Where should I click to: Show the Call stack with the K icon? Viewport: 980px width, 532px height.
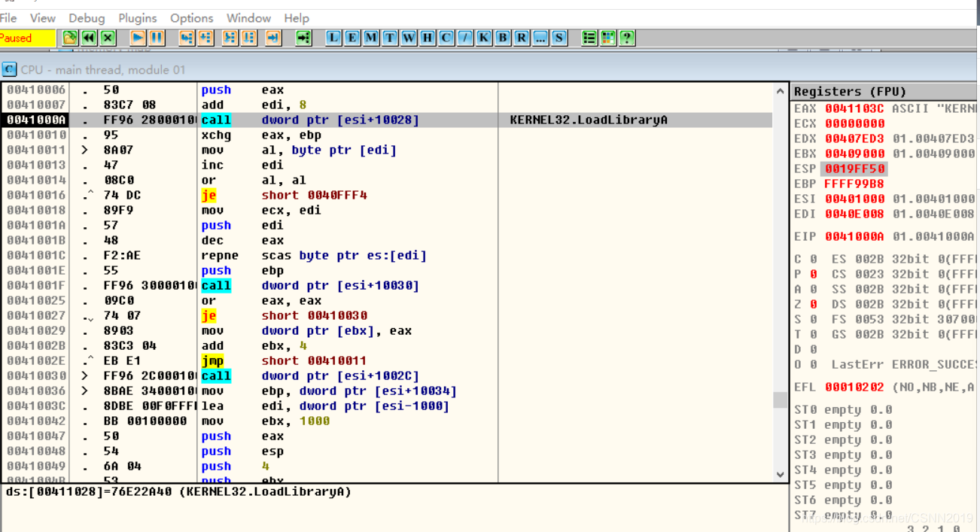click(484, 38)
